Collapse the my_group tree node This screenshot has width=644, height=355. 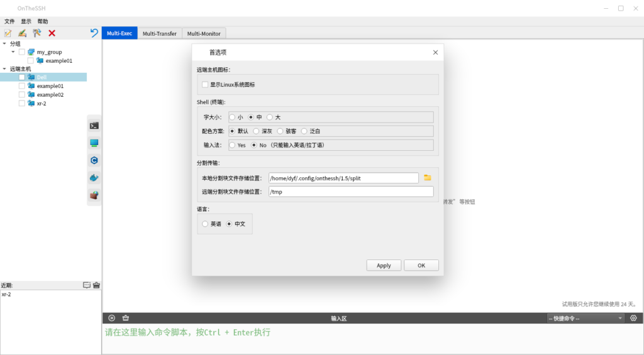(x=13, y=52)
